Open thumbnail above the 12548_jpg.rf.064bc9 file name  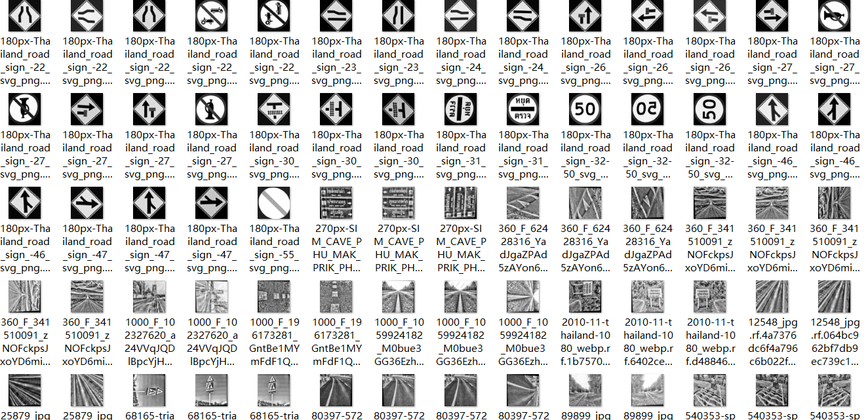[835, 297]
